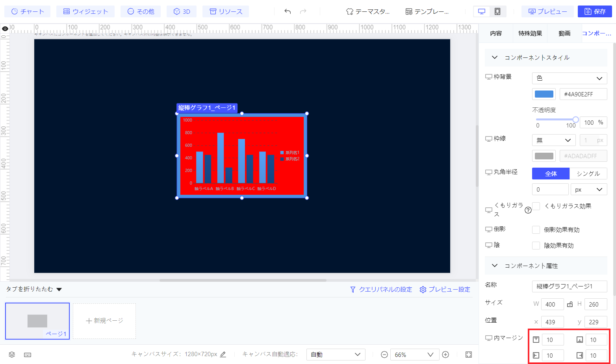
Task: Open the 枠背景 色 dropdown
Action: point(570,78)
